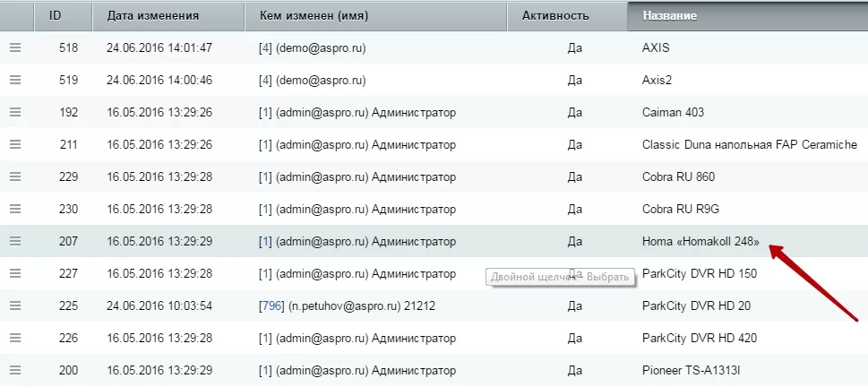Click ID cell 225
The width and height of the screenshot is (868, 387).
tap(69, 305)
